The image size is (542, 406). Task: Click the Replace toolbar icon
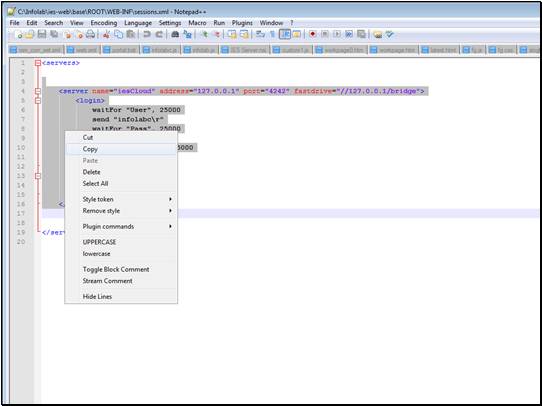point(187,35)
